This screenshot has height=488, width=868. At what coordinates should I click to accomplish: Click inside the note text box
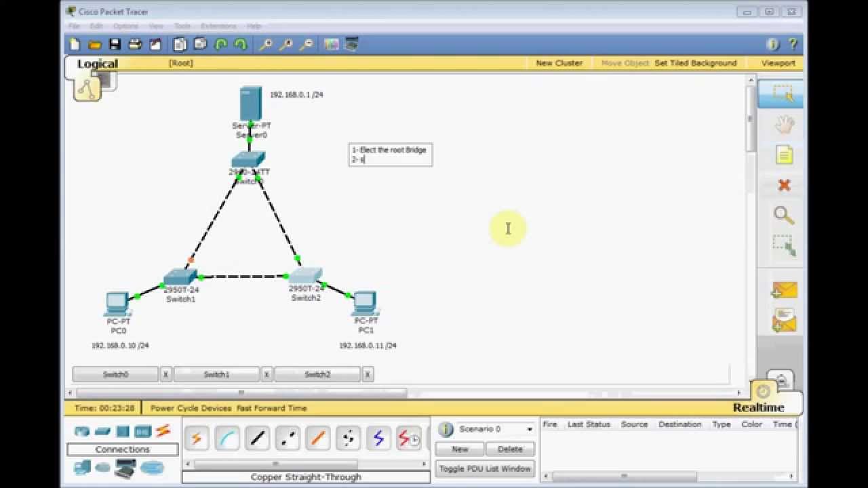coord(391,155)
